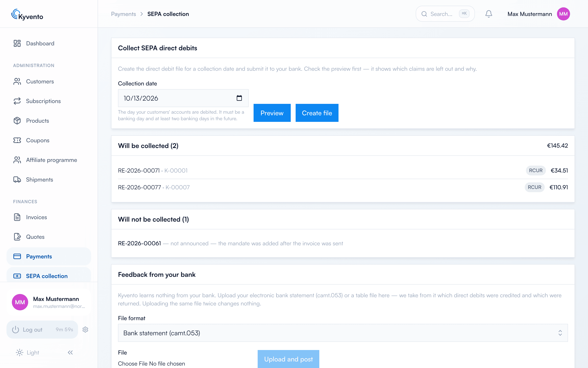Image resolution: width=588 pixels, height=368 pixels.
Task: Click the Quotes pencil-document icon
Action: 17,237
